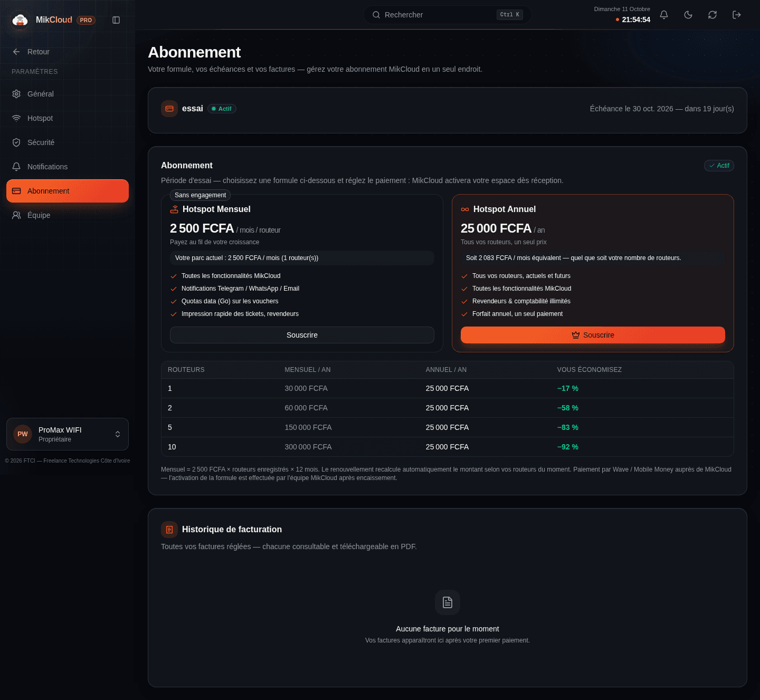Click the PW avatar badge
760x700 pixels.
click(x=23, y=434)
